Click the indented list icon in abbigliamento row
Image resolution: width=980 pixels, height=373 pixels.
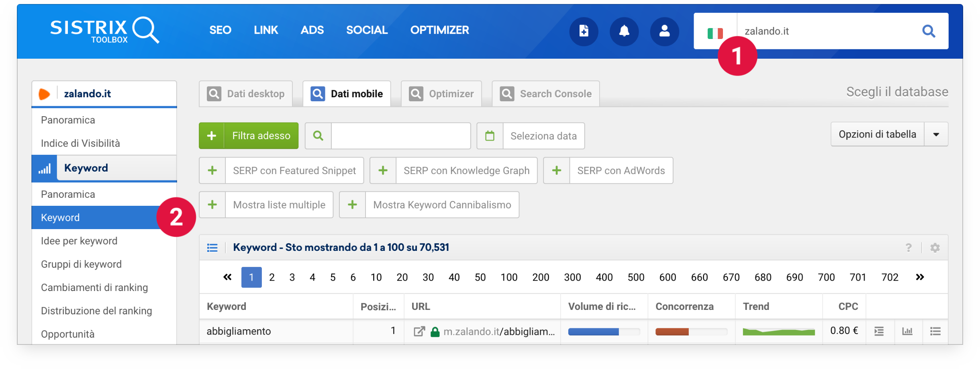click(879, 331)
